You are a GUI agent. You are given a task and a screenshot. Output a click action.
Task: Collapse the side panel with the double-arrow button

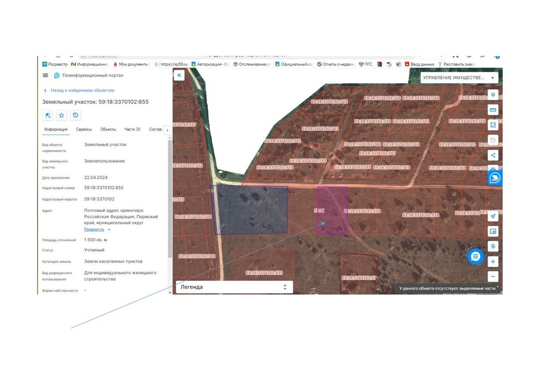179,75
